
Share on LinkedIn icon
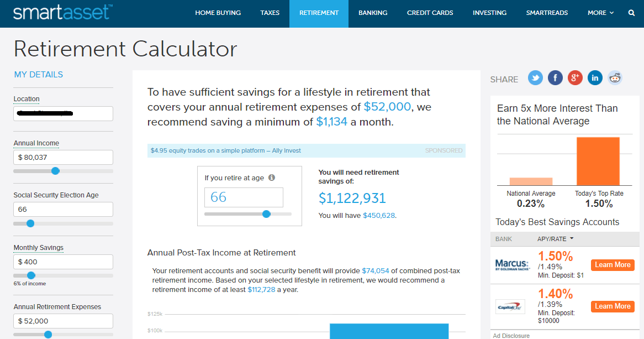click(x=595, y=78)
